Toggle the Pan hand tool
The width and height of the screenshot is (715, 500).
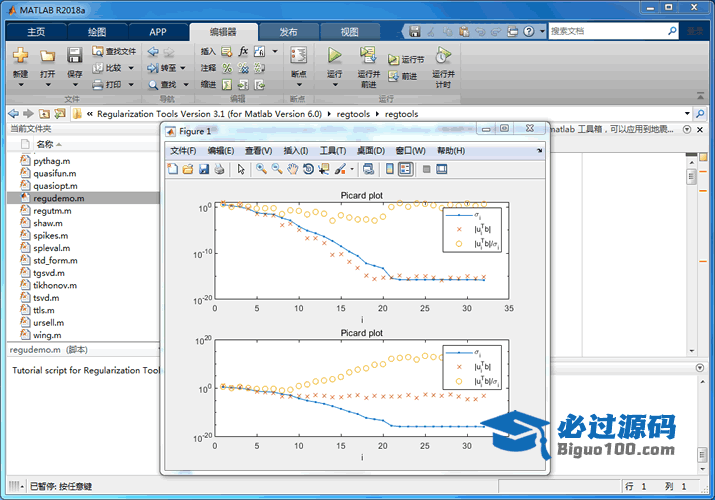click(292, 169)
